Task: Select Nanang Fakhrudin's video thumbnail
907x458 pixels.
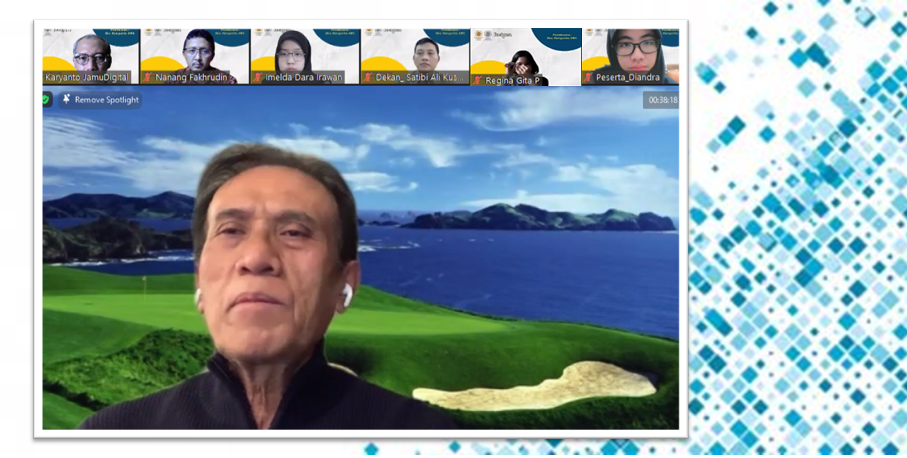Action: pos(194,52)
